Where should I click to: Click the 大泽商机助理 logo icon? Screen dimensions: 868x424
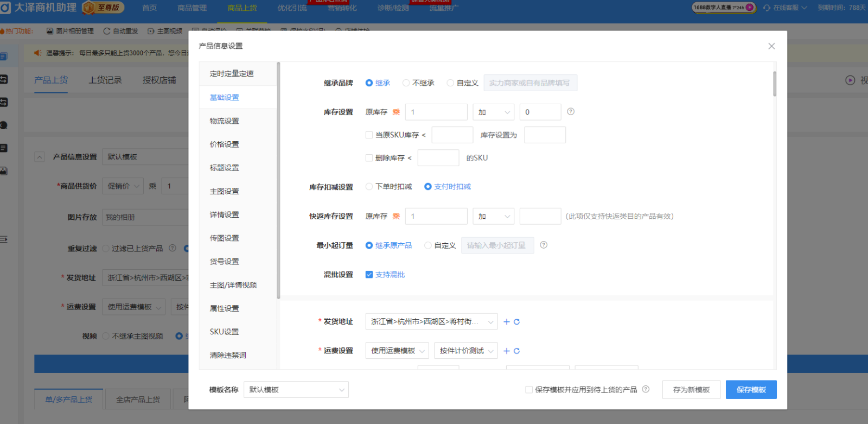[x=5, y=8]
